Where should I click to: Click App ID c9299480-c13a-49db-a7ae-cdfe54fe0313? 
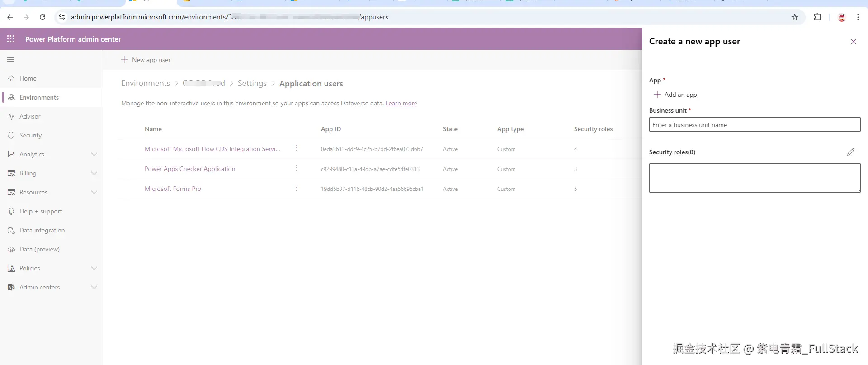370,169
